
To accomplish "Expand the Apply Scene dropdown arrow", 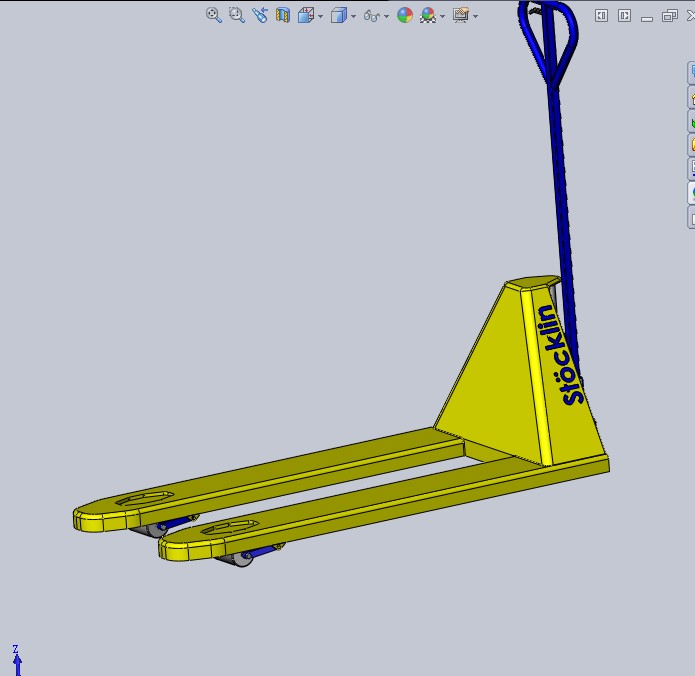I will click(442, 16).
